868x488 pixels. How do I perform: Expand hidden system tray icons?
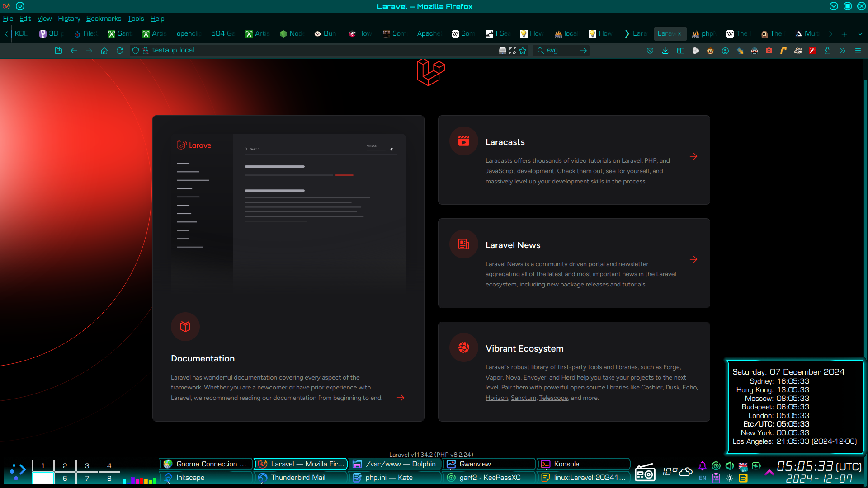tap(769, 473)
